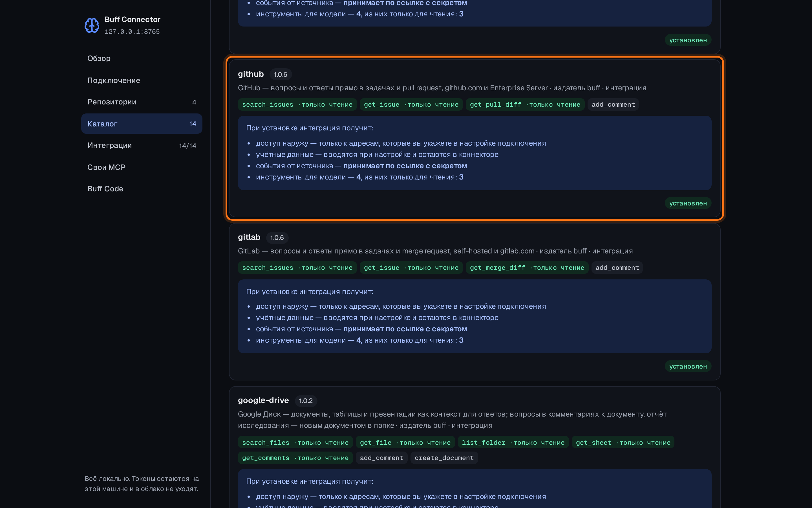Click the Buff Connector title text
Screen dimensions: 812x508
pyautogui.click(x=132, y=19)
